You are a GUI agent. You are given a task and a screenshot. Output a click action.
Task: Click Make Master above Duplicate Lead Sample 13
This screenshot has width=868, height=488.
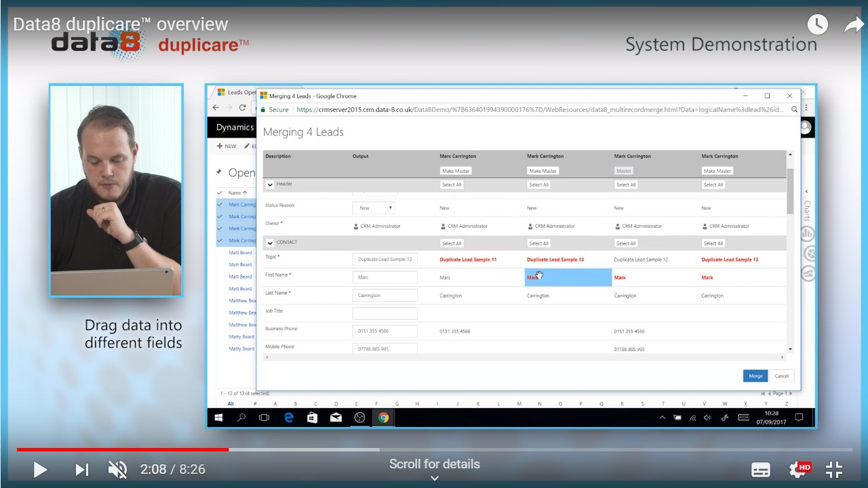click(717, 171)
